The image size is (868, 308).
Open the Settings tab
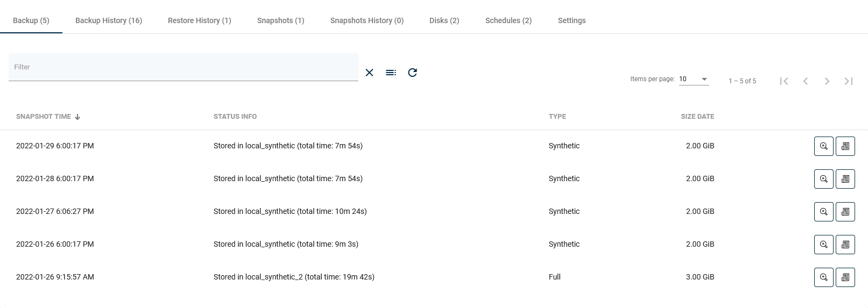pyautogui.click(x=571, y=20)
